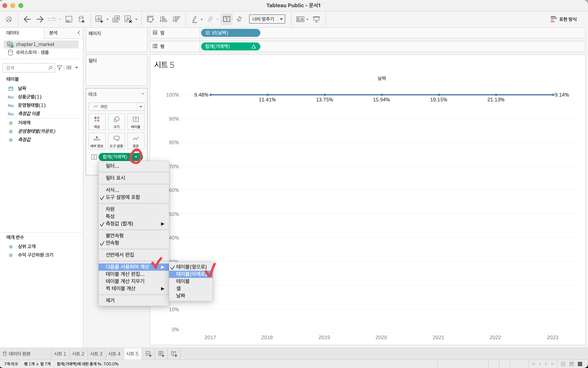Click the duplicate worksheet toolbar icon
The image size is (588, 368).
click(116, 19)
